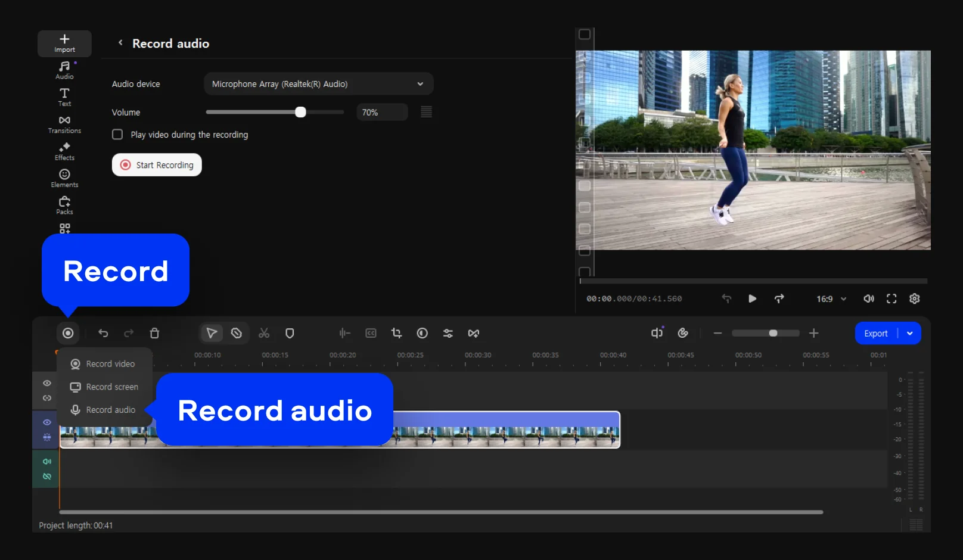Click the recording Volume slider
Image resolution: width=963 pixels, height=560 pixels.
(x=275, y=112)
